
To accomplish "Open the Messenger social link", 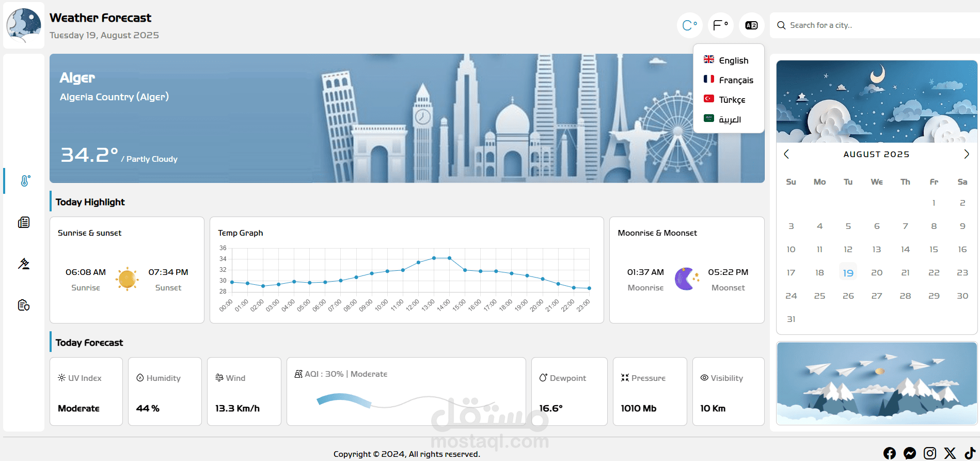I will 909,453.
